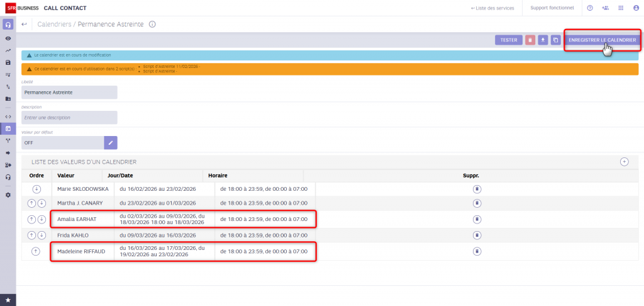Duplicate the calendar using the copy icon
Image resolution: width=644 pixels, height=306 pixels.
pos(555,40)
